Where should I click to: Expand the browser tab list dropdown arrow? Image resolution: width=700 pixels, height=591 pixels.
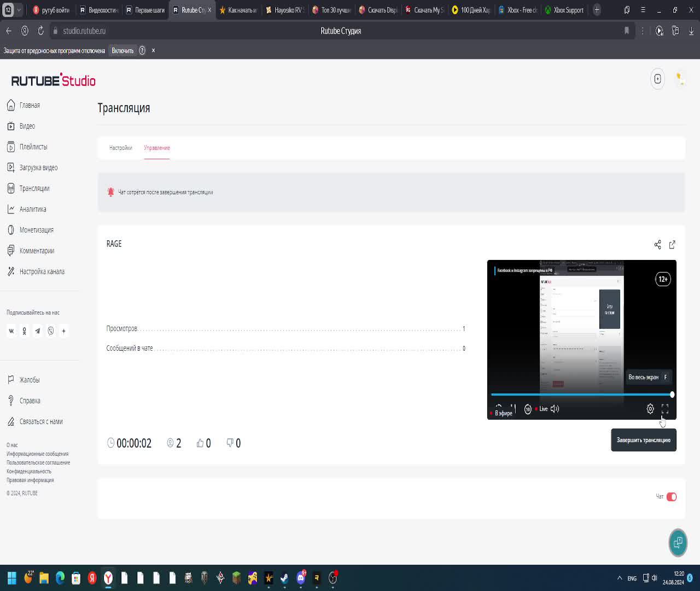click(x=19, y=10)
